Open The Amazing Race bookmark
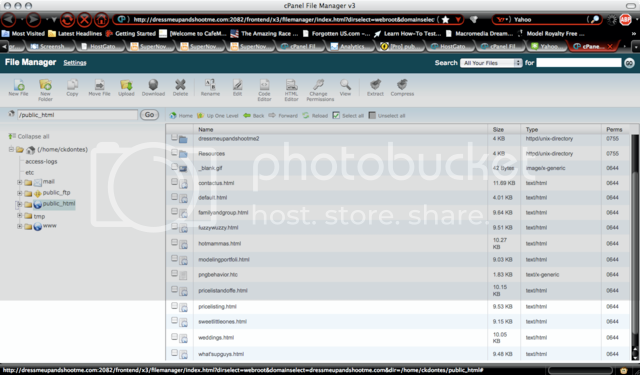640x375 pixels. [264, 33]
